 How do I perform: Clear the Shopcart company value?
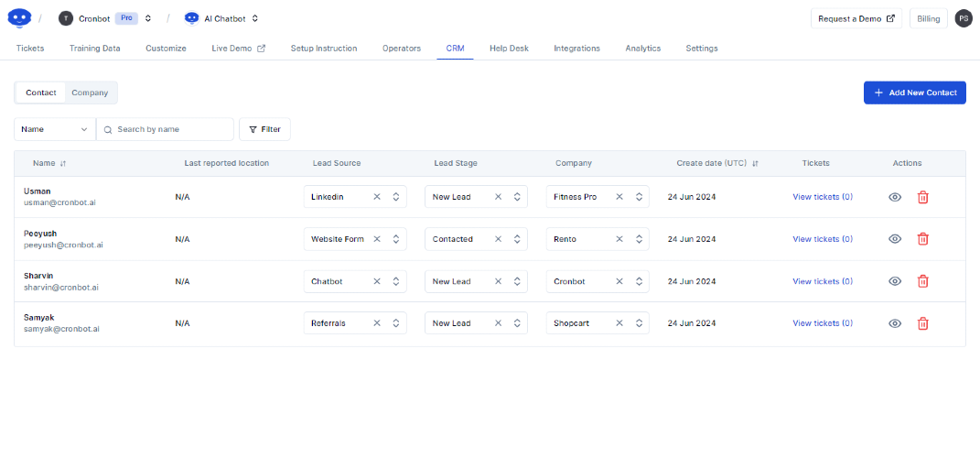click(619, 323)
